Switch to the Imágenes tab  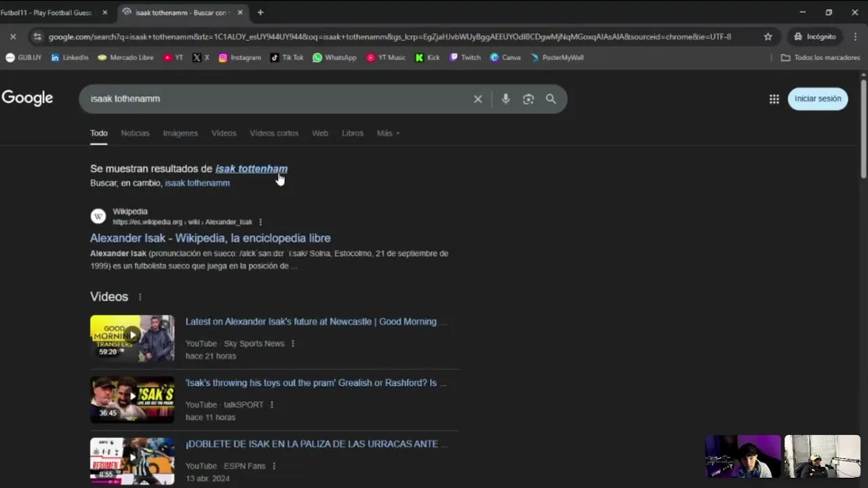coord(180,134)
